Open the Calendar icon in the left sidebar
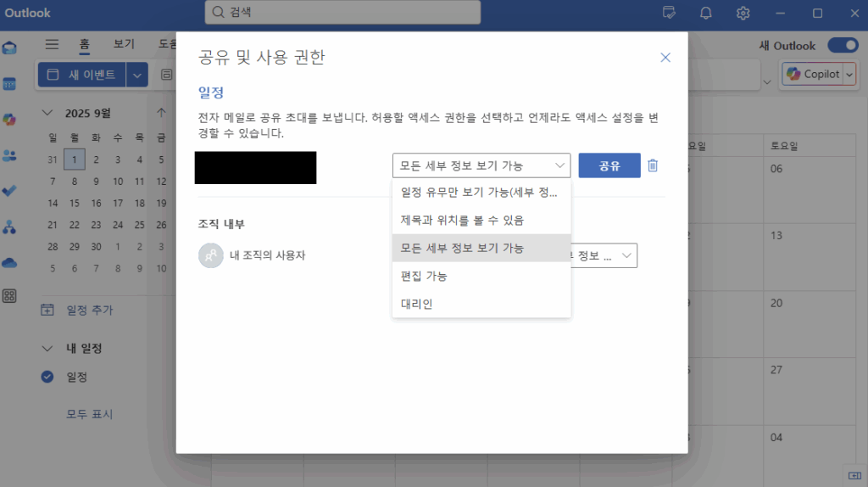This screenshot has width=868, height=487. (9, 84)
